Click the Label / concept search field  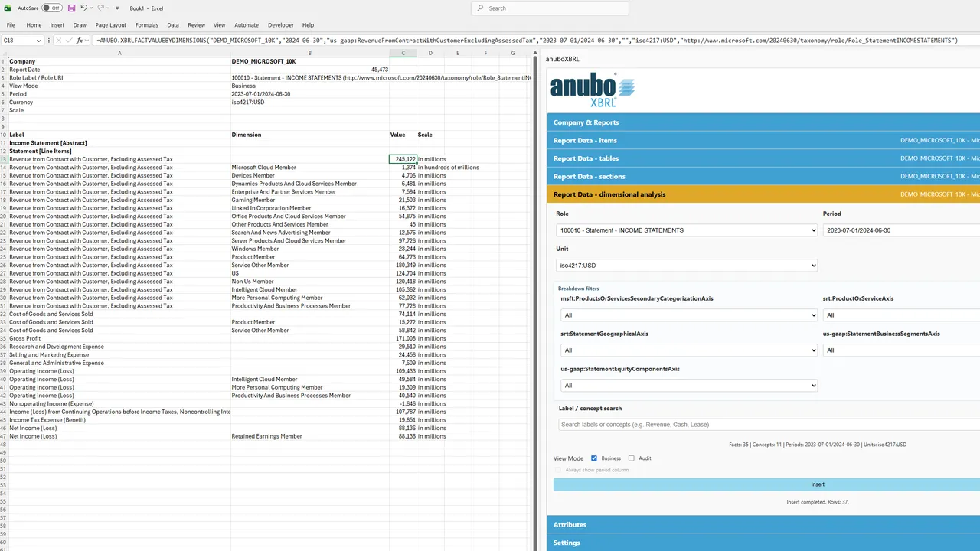point(769,425)
